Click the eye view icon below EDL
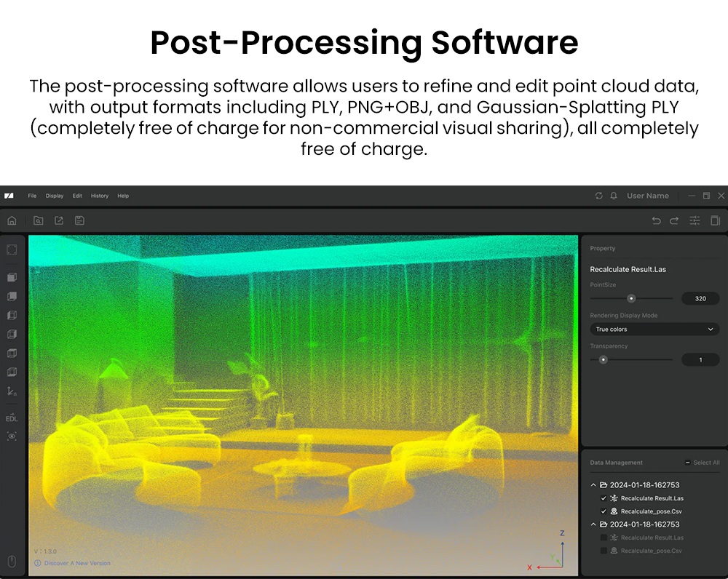 pyautogui.click(x=11, y=436)
